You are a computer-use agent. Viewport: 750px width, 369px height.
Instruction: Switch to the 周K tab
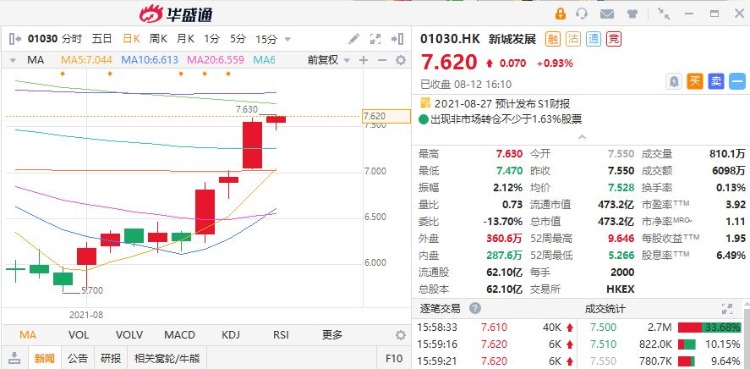(x=158, y=39)
